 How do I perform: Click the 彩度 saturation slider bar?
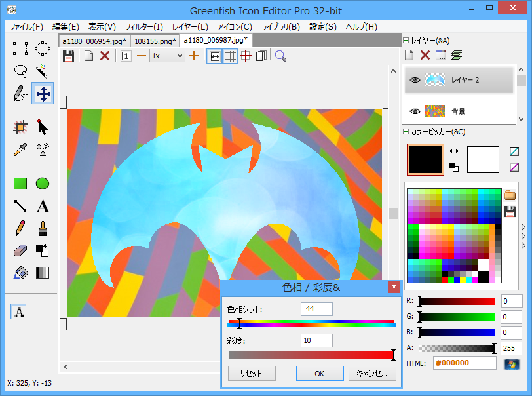pos(311,355)
